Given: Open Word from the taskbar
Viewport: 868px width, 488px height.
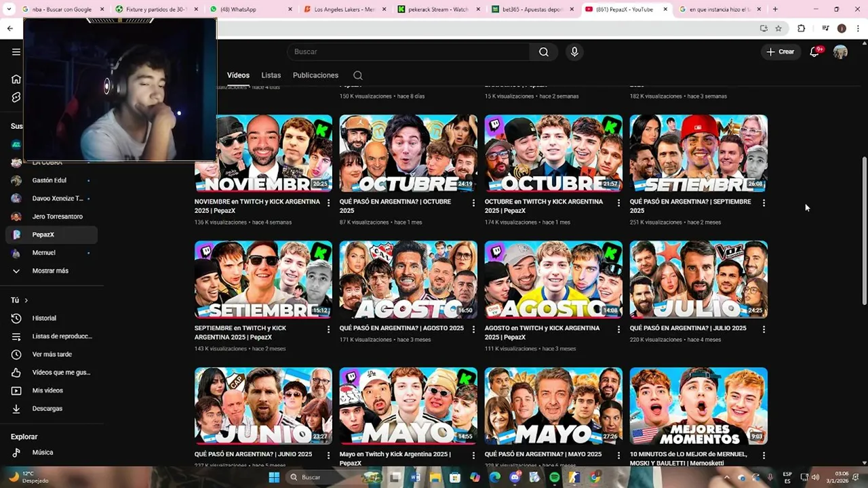Looking at the screenshot, I should pos(416,477).
